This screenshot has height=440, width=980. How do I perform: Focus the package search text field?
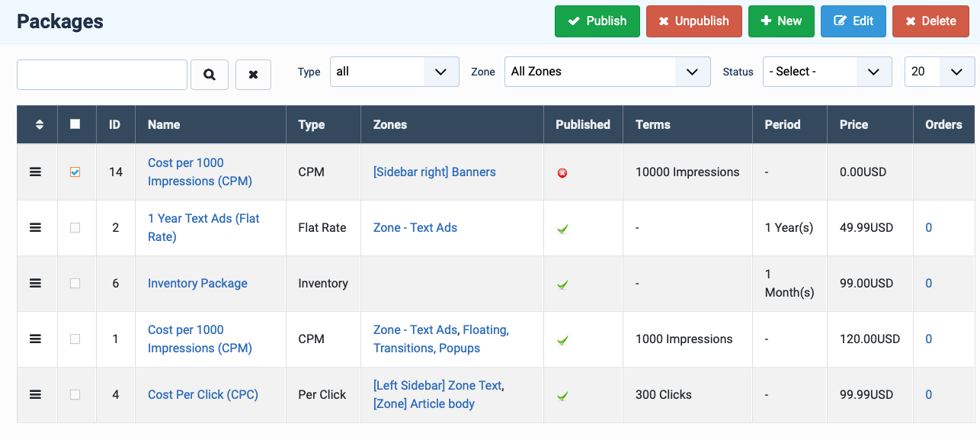[102, 75]
